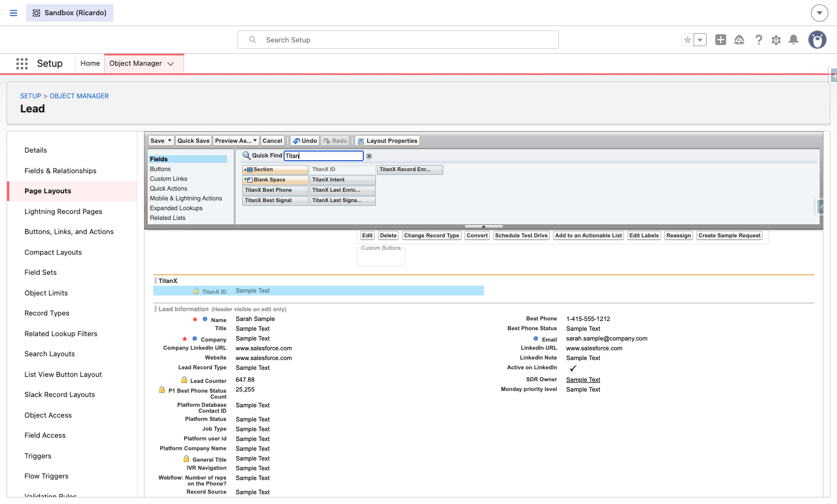Open the App Launcher dots grid
Screen dimensions: 837x504
tap(22, 64)
